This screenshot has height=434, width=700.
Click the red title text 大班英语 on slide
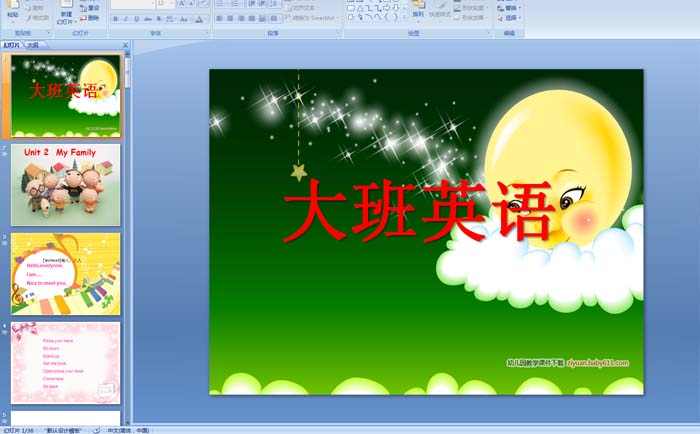tap(419, 210)
